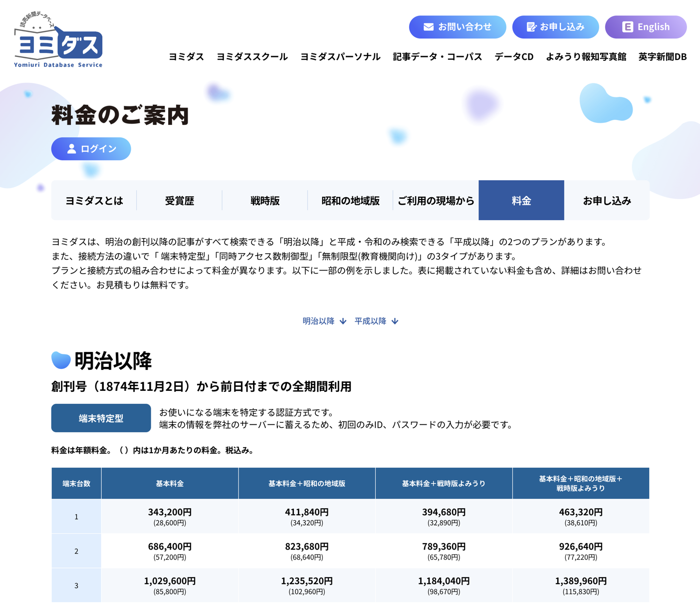Open データCD navigation item

click(x=514, y=56)
